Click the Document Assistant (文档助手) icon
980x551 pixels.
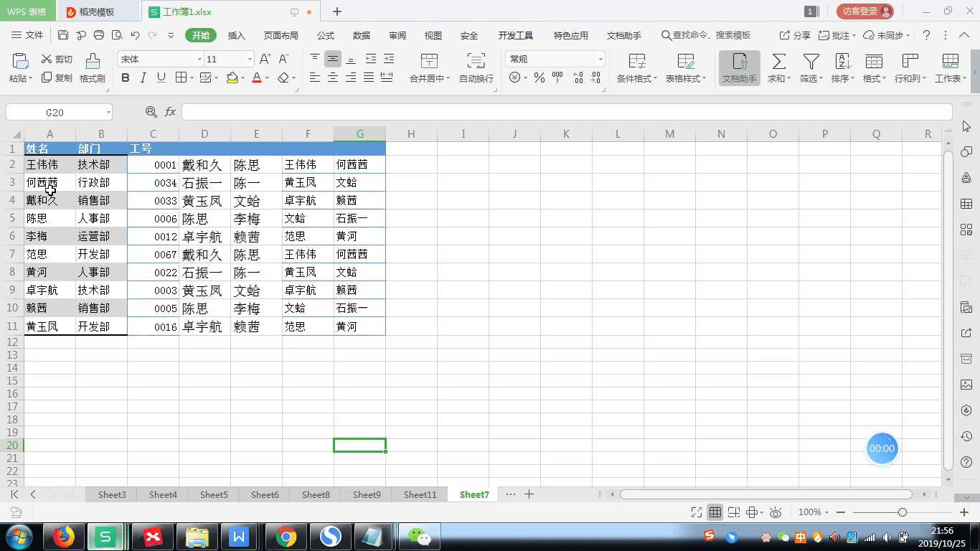tap(739, 62)
